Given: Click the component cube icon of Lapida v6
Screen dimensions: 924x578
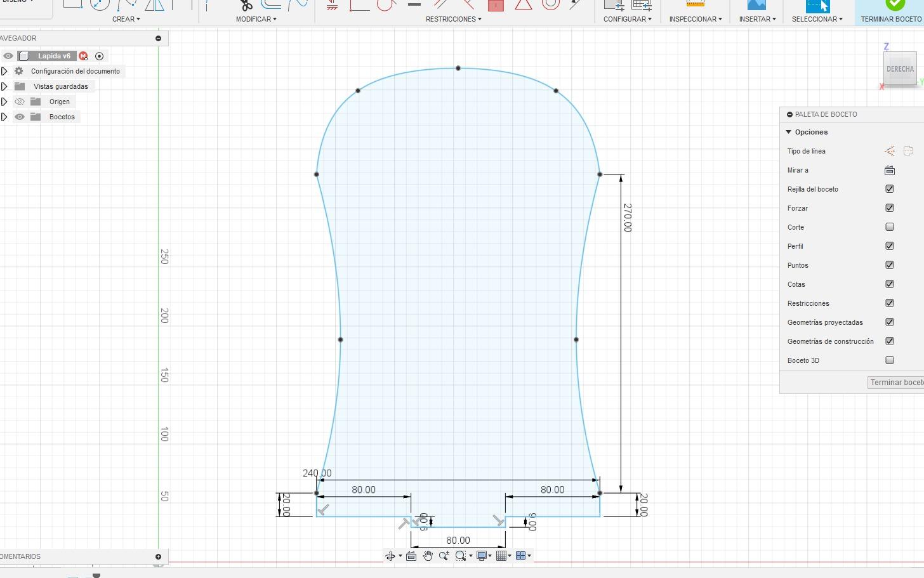Looking at the screenshot, I should click(x=24, y=56).
